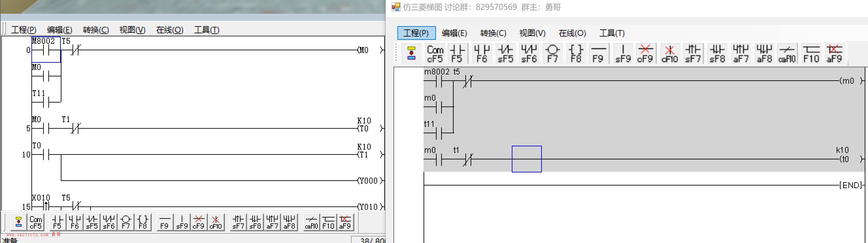The height and width of the screenshot is (243, 868).
Task: Click cF10 delete vertical line in left bottom toolbar
Action: click(216, 222)
